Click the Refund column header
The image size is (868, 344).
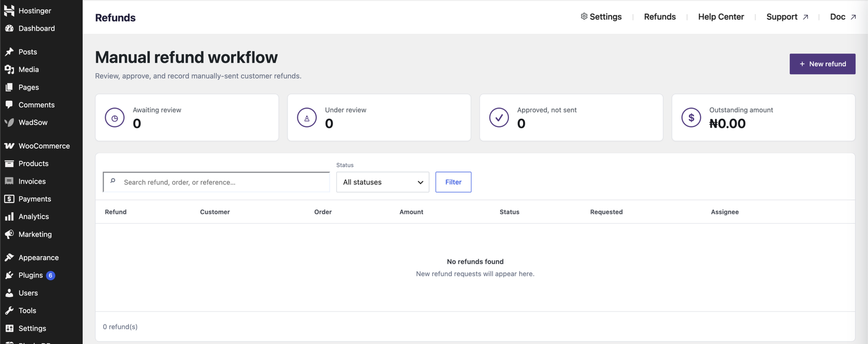(116, 212)
